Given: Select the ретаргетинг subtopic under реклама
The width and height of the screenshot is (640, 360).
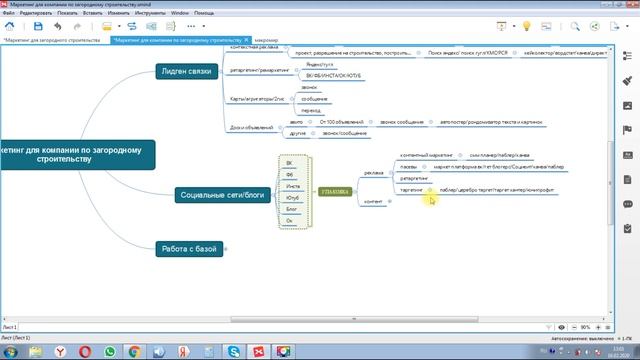Looking at the screenshot, I should click(413, 178).
